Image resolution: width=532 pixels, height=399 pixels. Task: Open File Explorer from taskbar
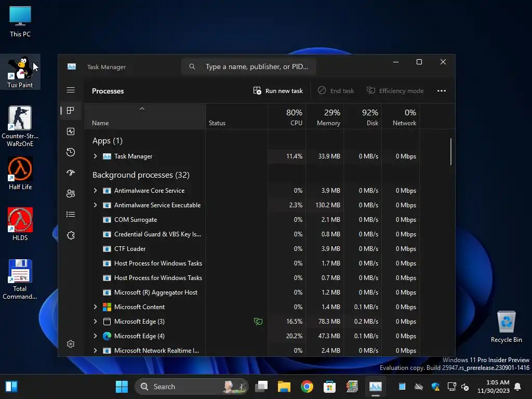284,387
